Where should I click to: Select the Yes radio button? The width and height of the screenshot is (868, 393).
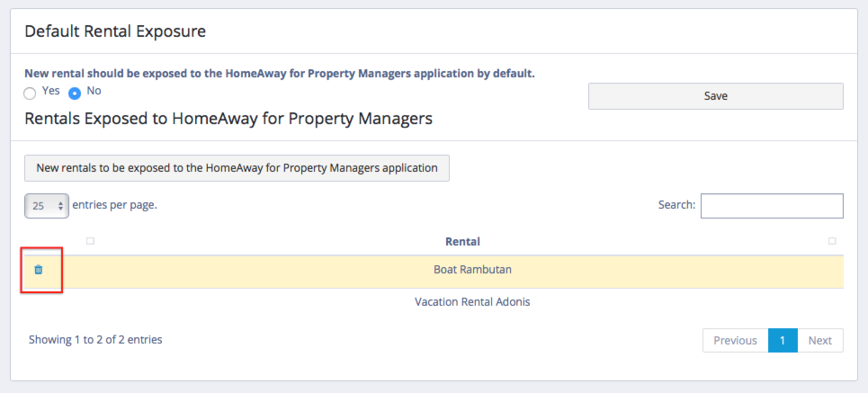tap(31, 93)
